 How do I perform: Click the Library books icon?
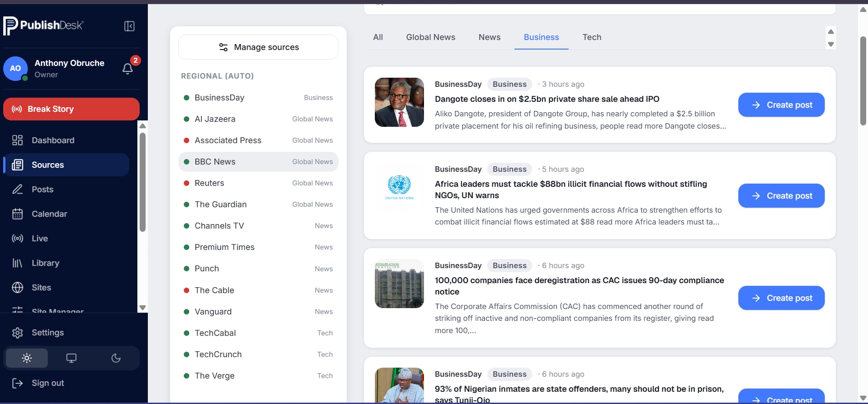click(17, 263)
